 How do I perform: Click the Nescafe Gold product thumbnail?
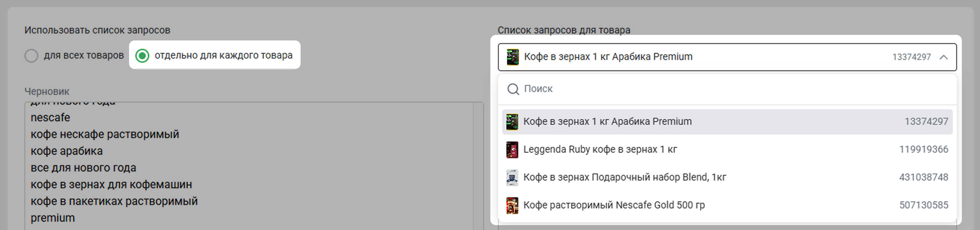pos(512,206)
